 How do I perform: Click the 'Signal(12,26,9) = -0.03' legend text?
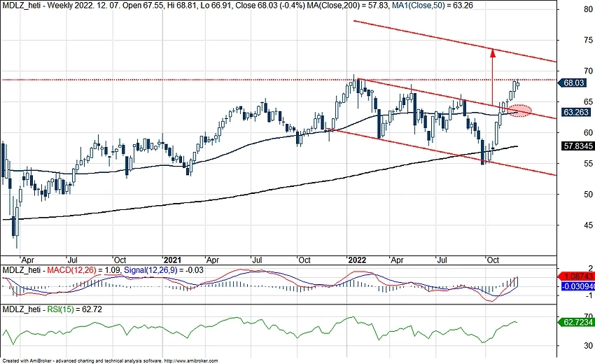164,270
